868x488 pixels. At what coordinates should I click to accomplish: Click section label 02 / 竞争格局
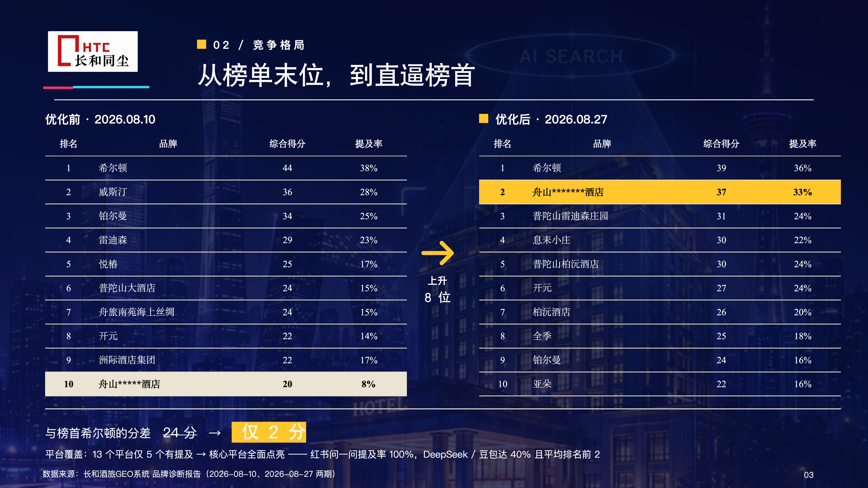tap(259, 45)
